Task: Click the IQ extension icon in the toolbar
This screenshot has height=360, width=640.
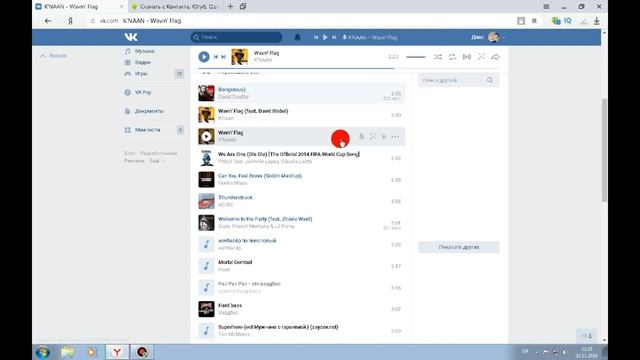Action: pyautogui.click(x=567, y=20)
